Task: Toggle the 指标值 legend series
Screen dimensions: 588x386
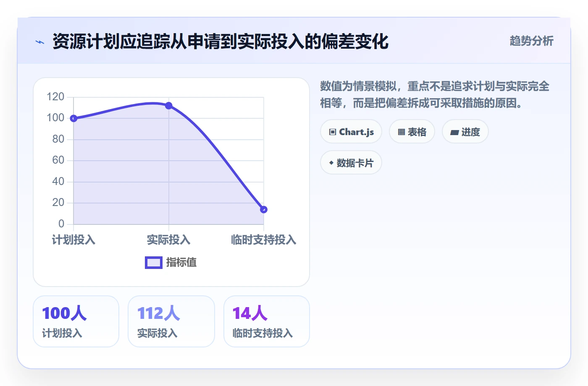Action: coord(171,263)
